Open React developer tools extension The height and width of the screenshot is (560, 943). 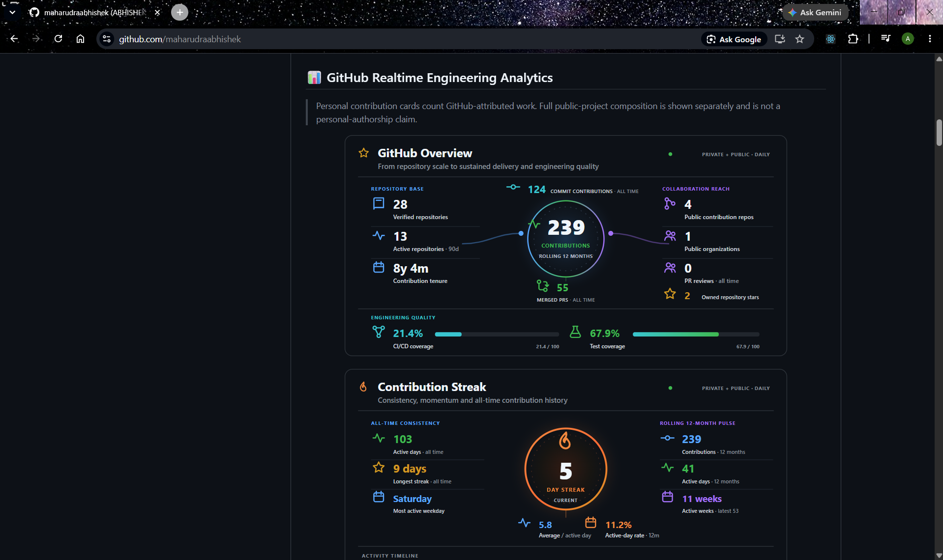tap(830, 39)
